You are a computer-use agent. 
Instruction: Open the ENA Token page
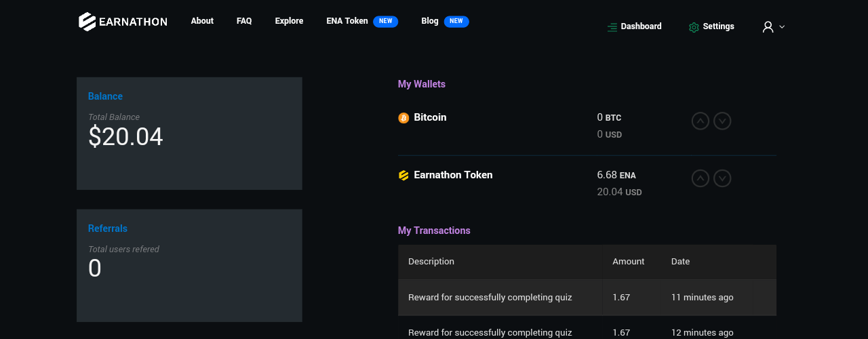point(347,21)
